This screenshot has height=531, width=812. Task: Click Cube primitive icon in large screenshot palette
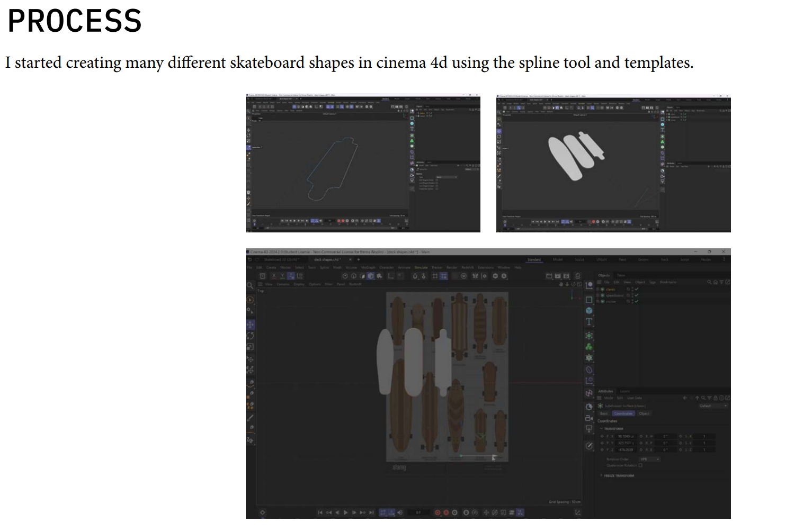pos(589,311)
